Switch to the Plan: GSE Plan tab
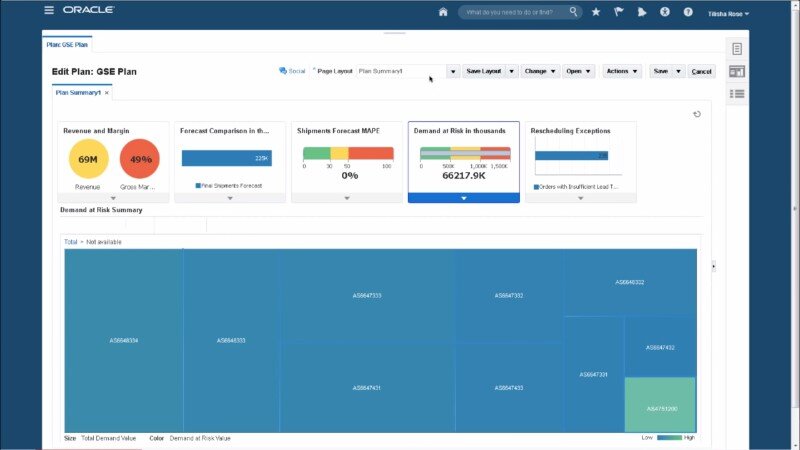The image size is (800, 450). pos(67,45)
